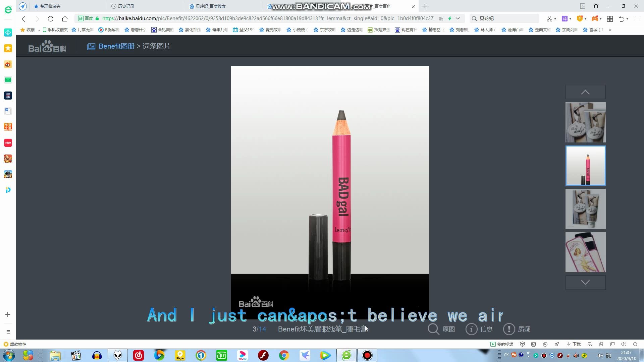Open the scissors screenshot tool
The height and width of the screenshot is (362, 644).
click(549, 19)
